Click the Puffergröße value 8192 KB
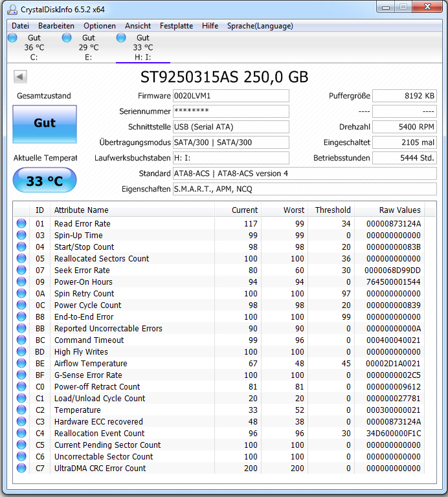This screenshot has width=448, height=497. click(404, 96)
